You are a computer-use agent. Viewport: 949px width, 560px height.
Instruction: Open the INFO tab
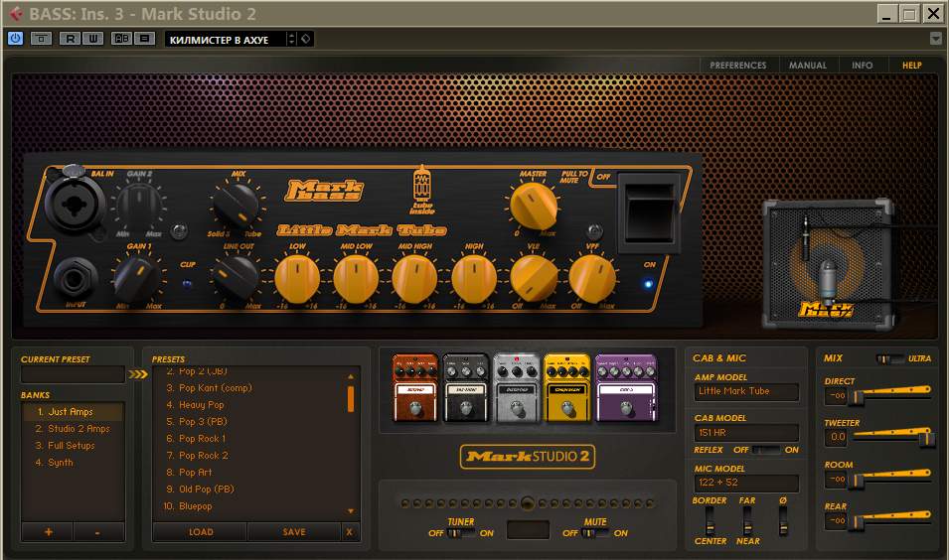coord(862,66)
